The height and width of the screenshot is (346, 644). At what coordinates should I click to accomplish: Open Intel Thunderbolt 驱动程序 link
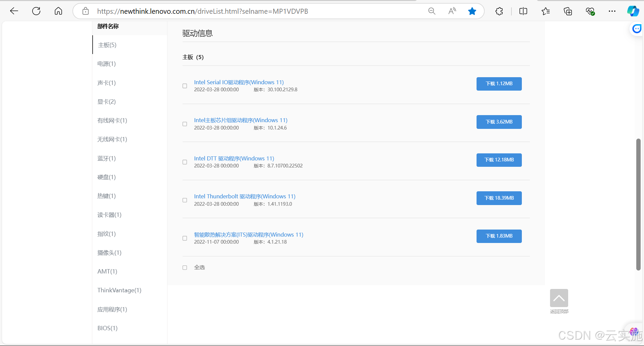245,196
